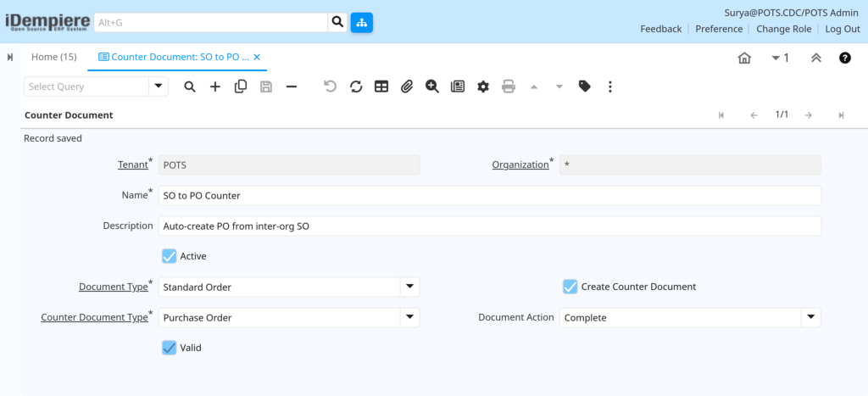Click the Tenant field label link
Screen dimensions: 868x396
click(133, 165)
